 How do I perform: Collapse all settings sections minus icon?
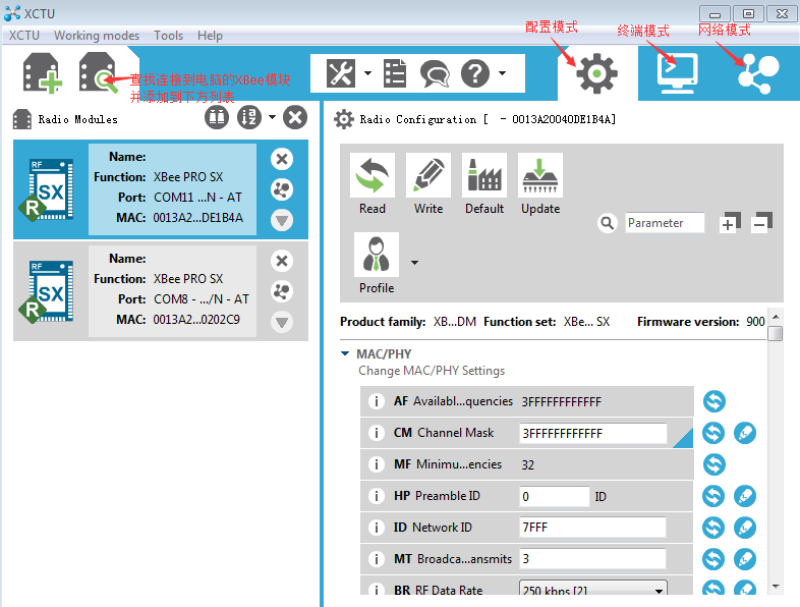pyautogui.click(x=762, y=222)
